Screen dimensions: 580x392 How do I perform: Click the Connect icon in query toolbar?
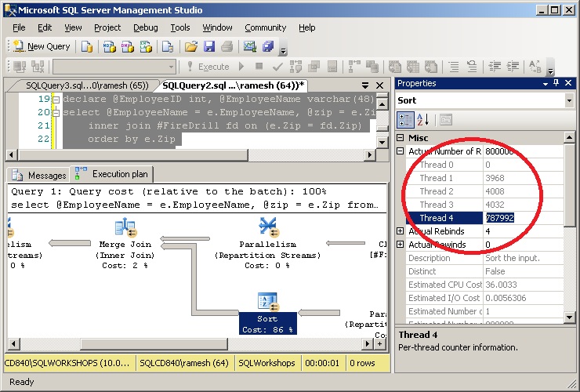pos(20,67)
